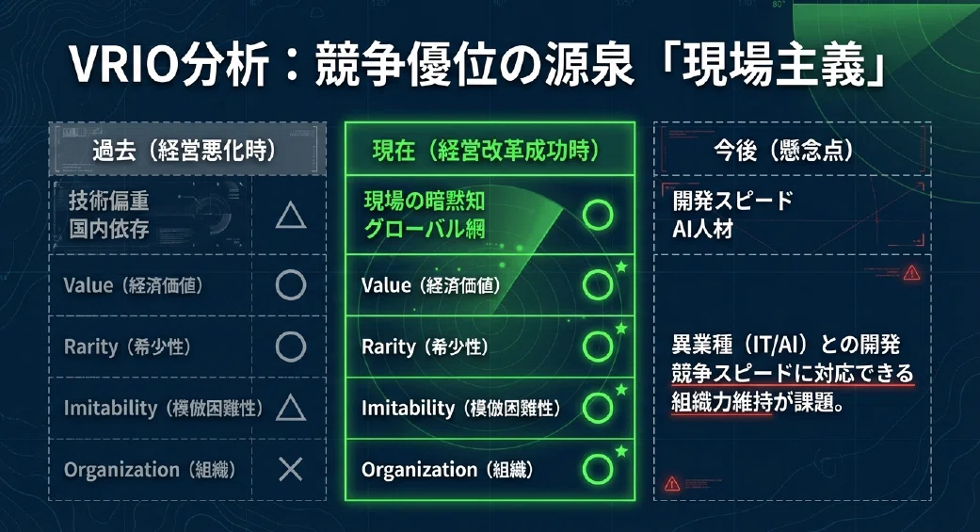Click the gray circle in past Rarity row
980x532 pixels.
click(291, 347)
